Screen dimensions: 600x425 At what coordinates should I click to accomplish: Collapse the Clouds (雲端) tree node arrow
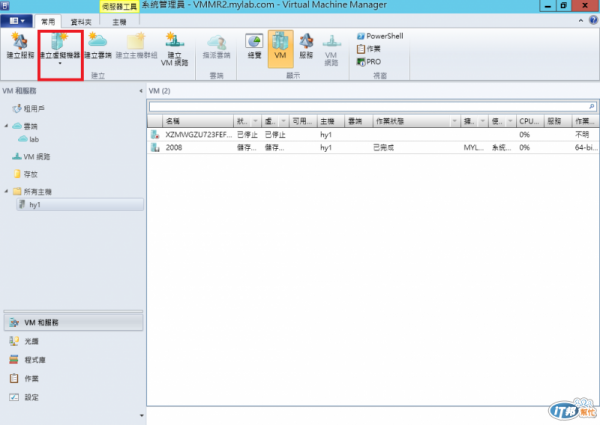point(6,126)
